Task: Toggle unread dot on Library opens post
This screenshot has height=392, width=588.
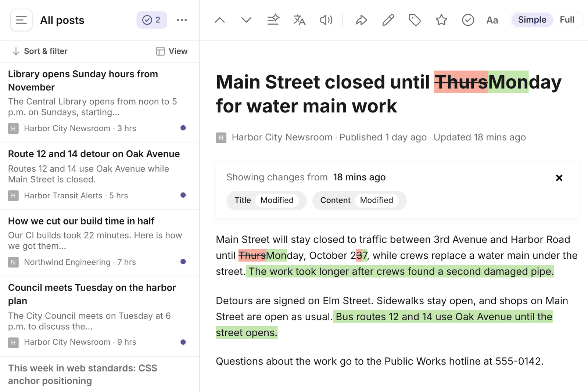Action: click(x=183, y=128)
